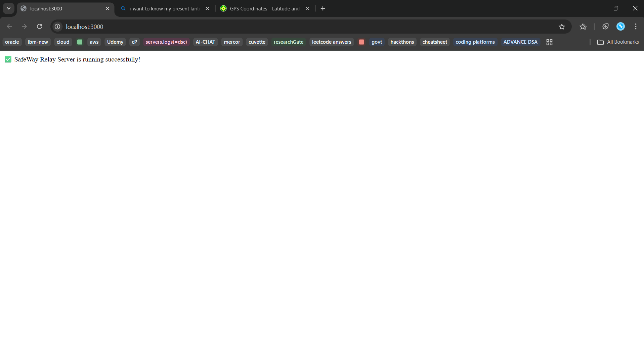This screenshot has width=644, height=337.
Task: Reload the current page
Action: tap(39, 27)
